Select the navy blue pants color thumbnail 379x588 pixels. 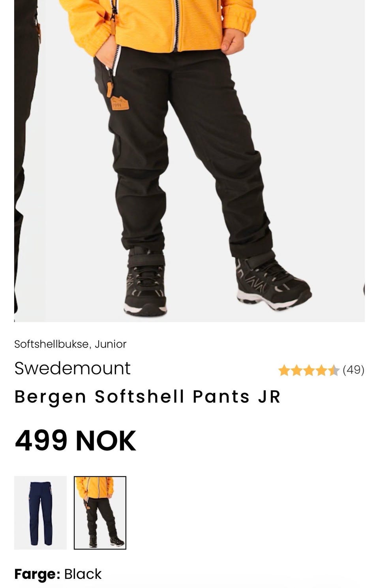(40, 513)
